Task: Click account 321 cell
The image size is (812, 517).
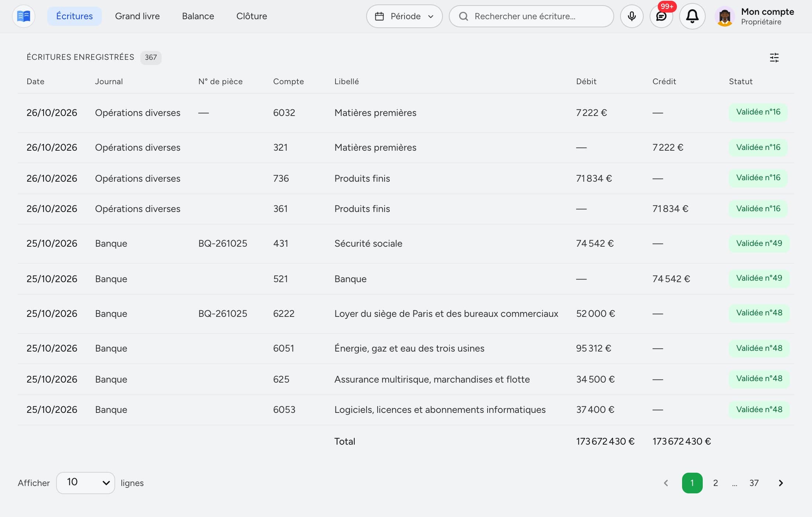Action: click(281, 148)
